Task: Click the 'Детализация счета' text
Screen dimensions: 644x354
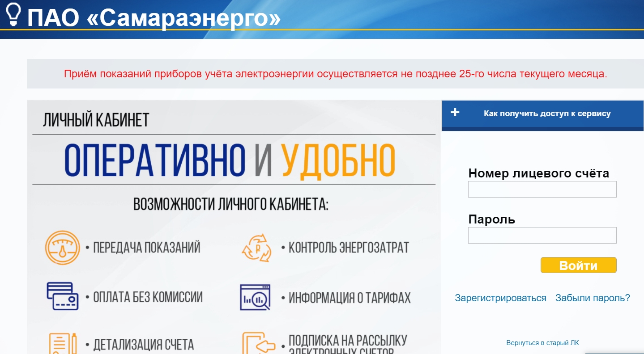Action: click(x=143, y=345)
